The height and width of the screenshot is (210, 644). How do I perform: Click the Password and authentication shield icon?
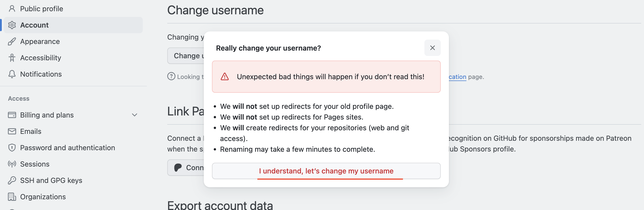(12, 148)
